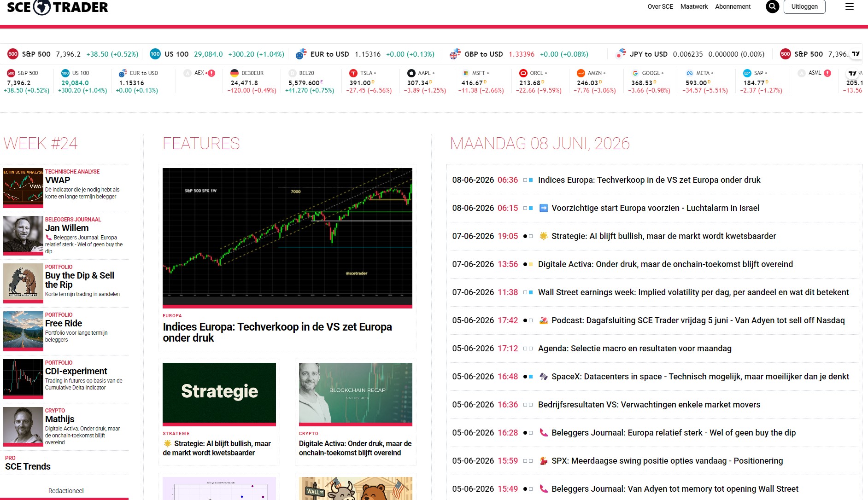The width and height of the screenshot is (868, 500).
Task: Click the AMZN Amazon logo icon
Action: point(581,73)
